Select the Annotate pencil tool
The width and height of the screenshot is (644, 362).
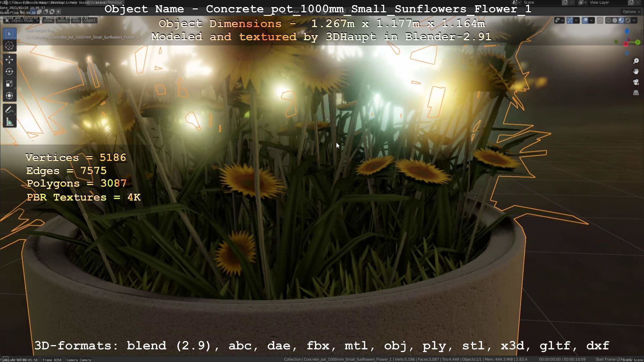pos(9,110)
